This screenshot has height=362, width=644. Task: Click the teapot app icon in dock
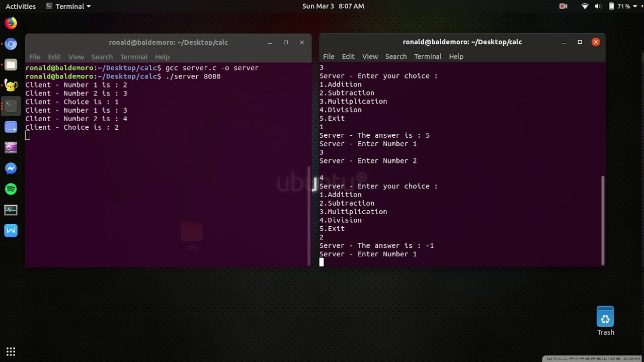pyautogui.click(x=11, y=85)
